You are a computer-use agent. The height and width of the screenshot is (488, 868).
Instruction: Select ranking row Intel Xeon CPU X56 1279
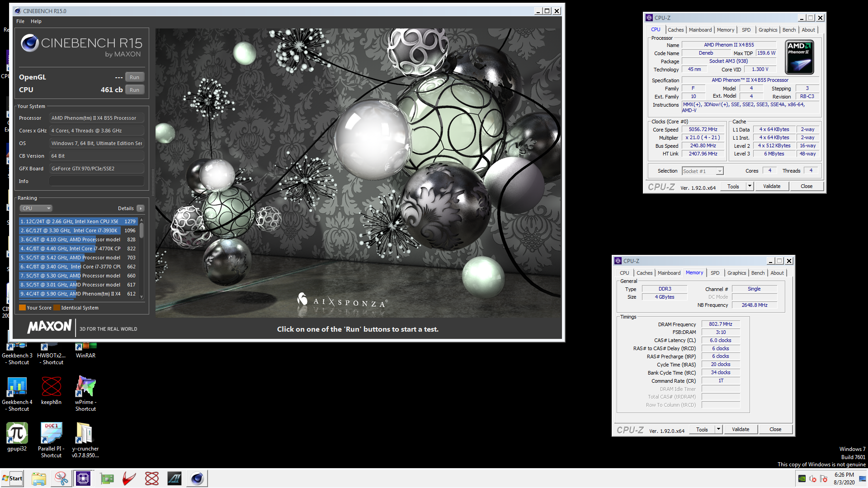[x=78, y=221]
